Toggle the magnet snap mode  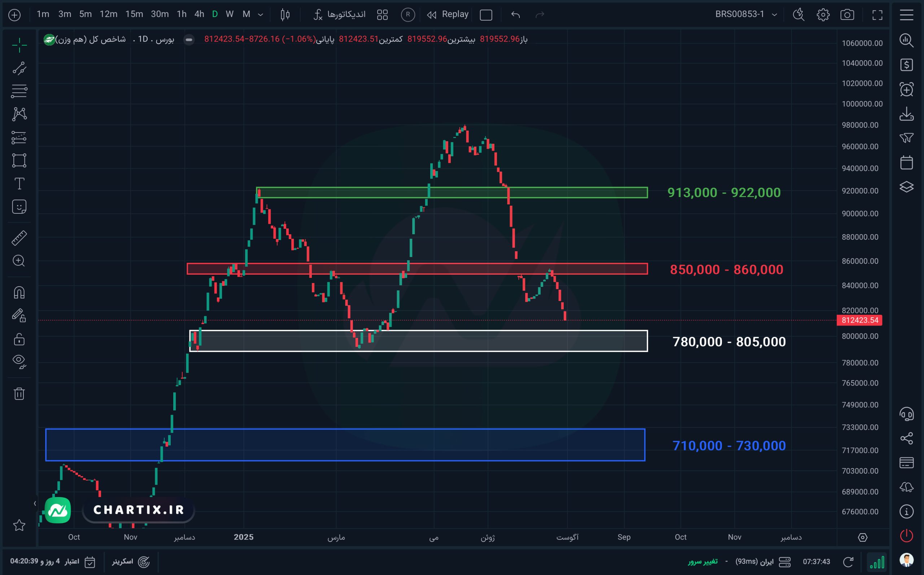pos(19,292)
